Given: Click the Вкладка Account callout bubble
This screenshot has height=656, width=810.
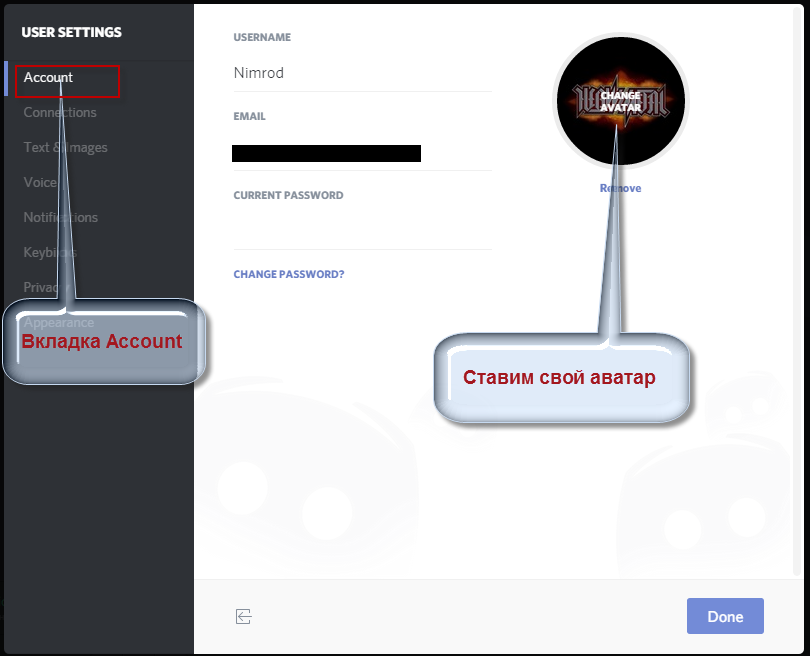Looking at the screenshot, I should click(105, 341).
